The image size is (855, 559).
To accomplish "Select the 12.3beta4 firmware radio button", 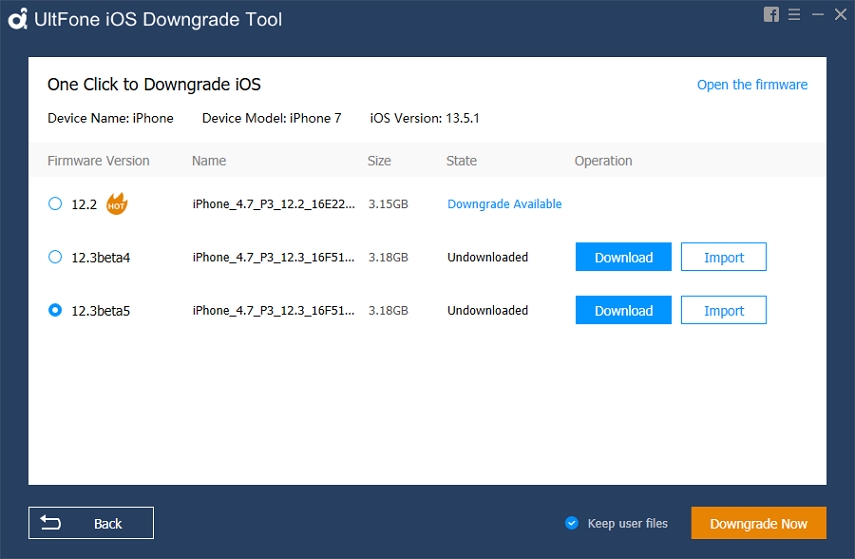I will [x=55, y=257].
